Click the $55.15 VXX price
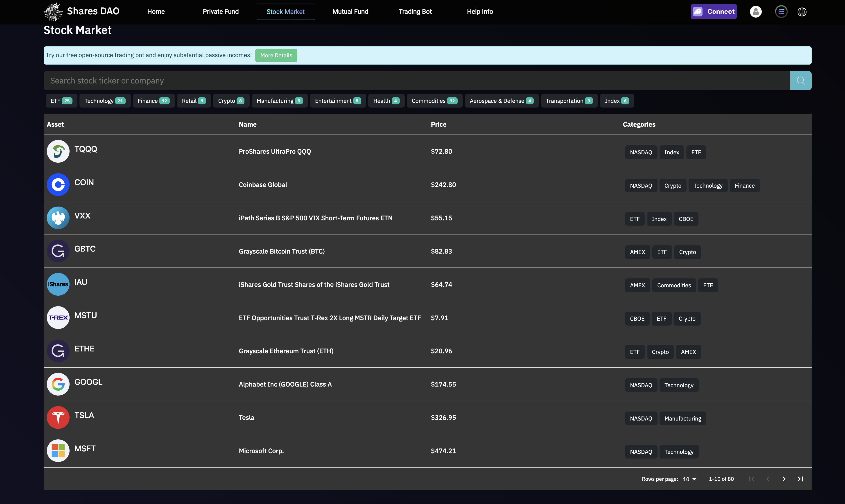 [x=441, y=218]
